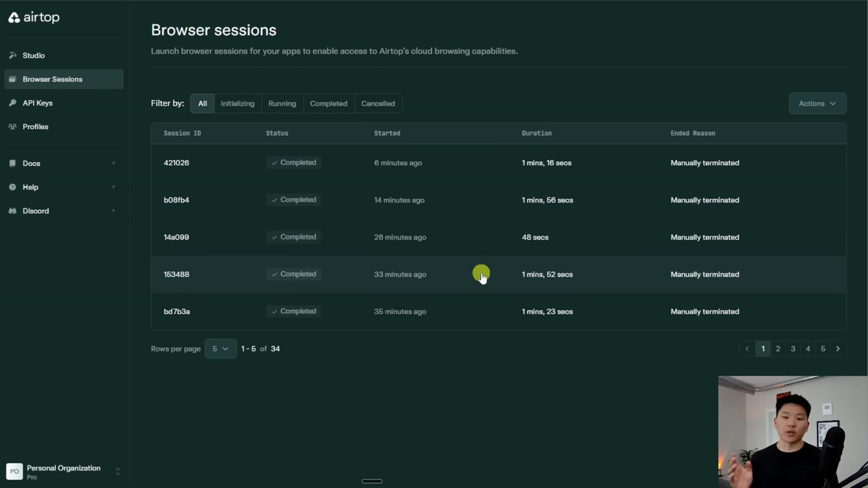Filter sessions by Completed
The height and width of the screenshot is (488, 868).
click(x=329, y=103)
